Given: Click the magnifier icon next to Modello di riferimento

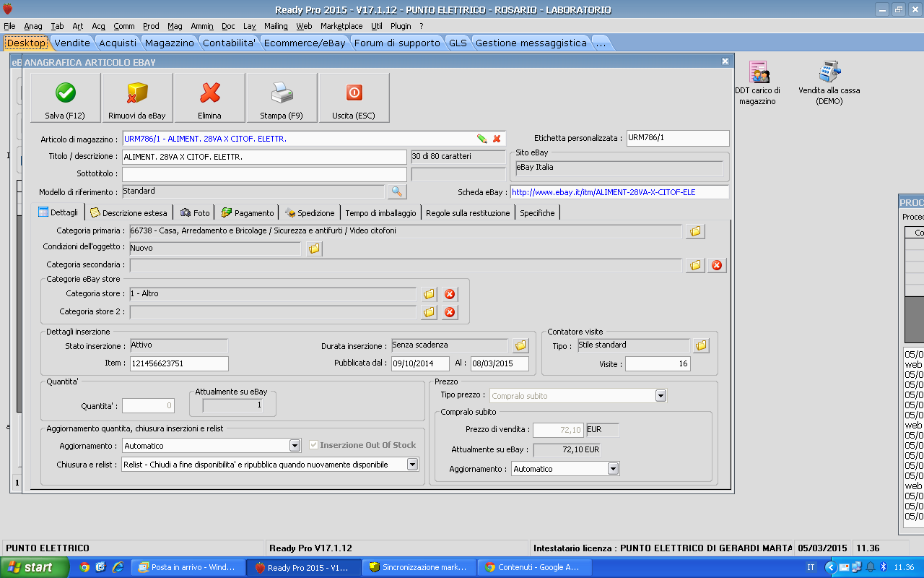Looking at the screenshot, I should [x=397, y=191].
